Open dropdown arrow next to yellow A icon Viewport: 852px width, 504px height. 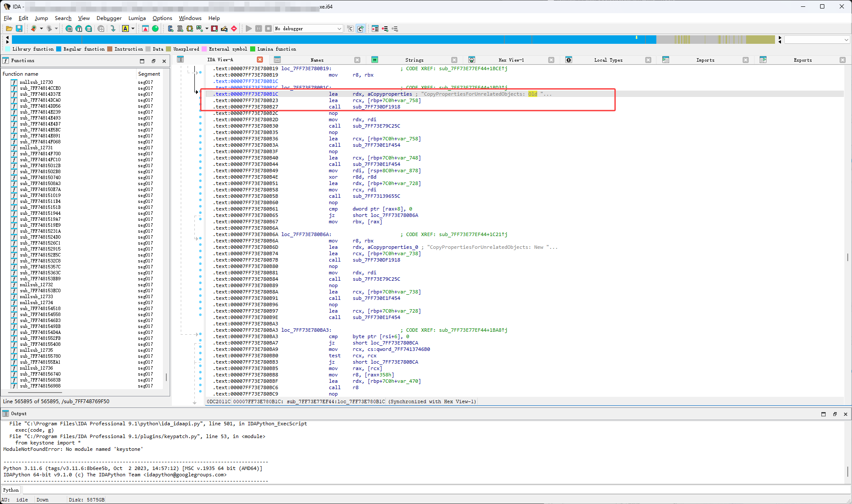[x=133, y=28]
